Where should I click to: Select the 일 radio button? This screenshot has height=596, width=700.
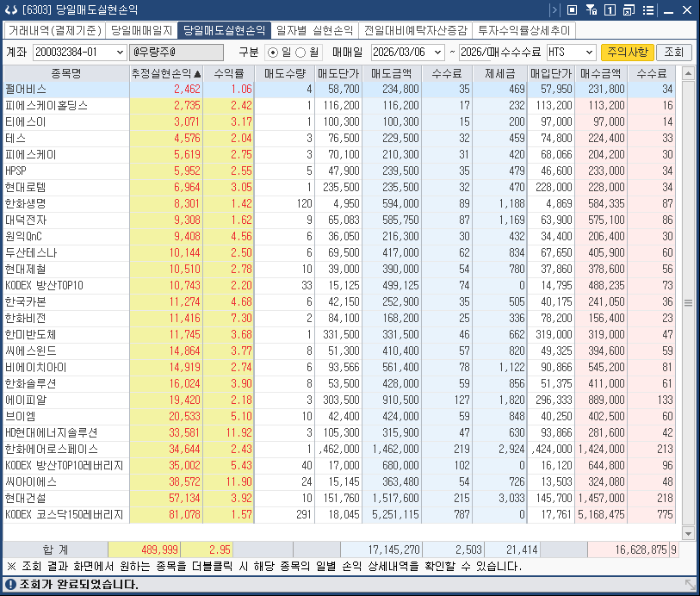click(x=273, y=52)
